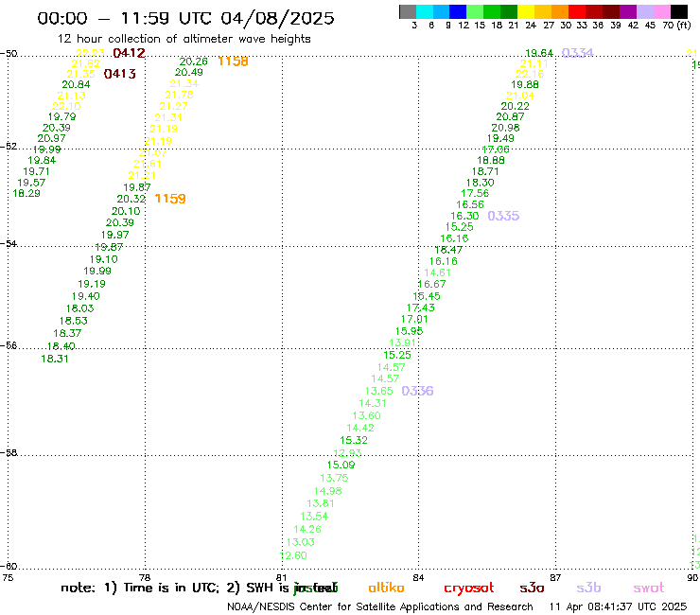Click the subtitle about 12 hour collection
This screenshot has width=700, height=615.
pos(184,39)
